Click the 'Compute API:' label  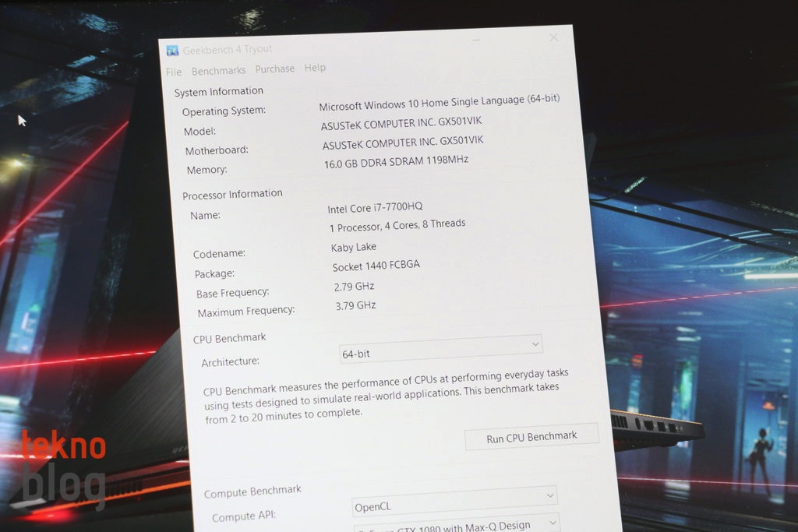(244, 516)
